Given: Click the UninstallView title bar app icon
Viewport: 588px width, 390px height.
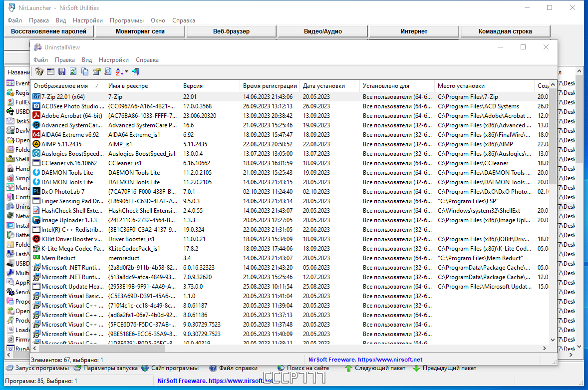Looking at the screenshot, I should [37, 47].
